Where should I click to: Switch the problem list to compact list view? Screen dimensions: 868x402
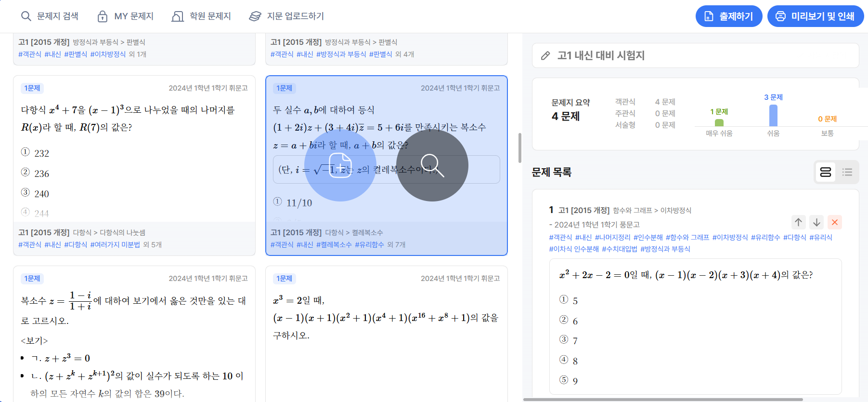pyautogui.click(x=847, y=172)
